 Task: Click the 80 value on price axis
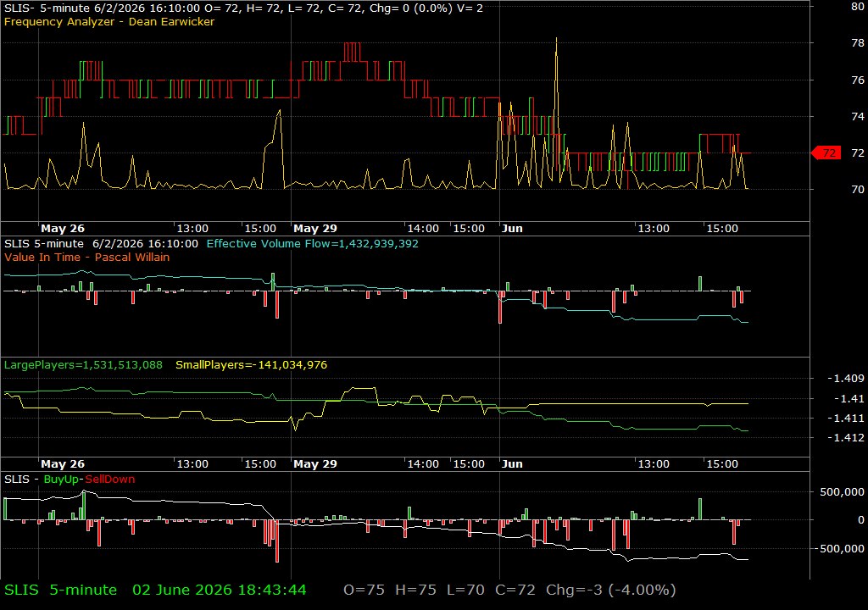tap(858, 7)
